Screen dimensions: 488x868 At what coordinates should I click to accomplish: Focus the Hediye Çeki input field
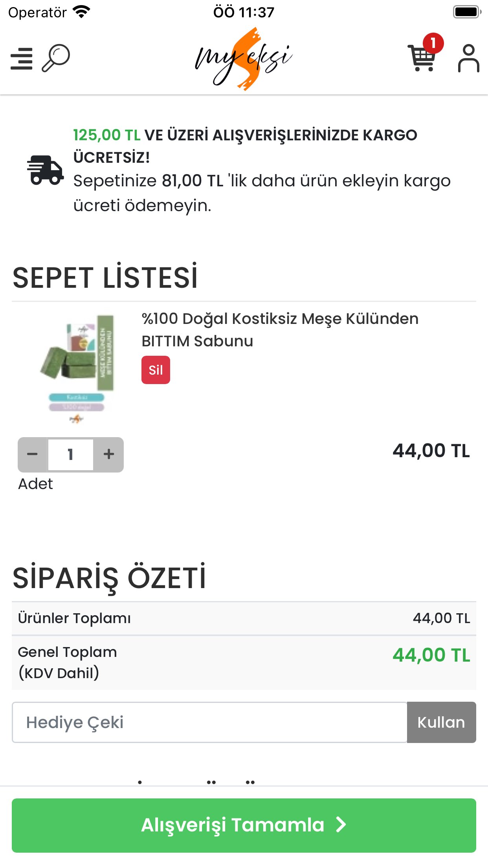(209, 722)
